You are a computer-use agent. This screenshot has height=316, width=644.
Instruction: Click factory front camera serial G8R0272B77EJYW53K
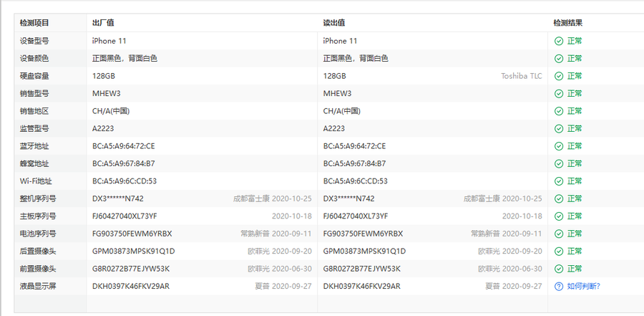click(x=131, y=269)
